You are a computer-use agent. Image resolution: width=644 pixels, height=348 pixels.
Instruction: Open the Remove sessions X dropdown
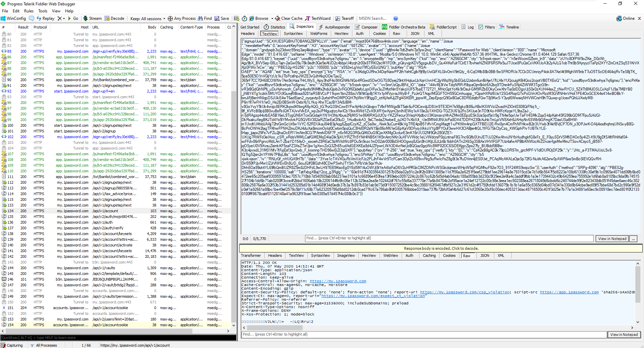tap(61, 18)
